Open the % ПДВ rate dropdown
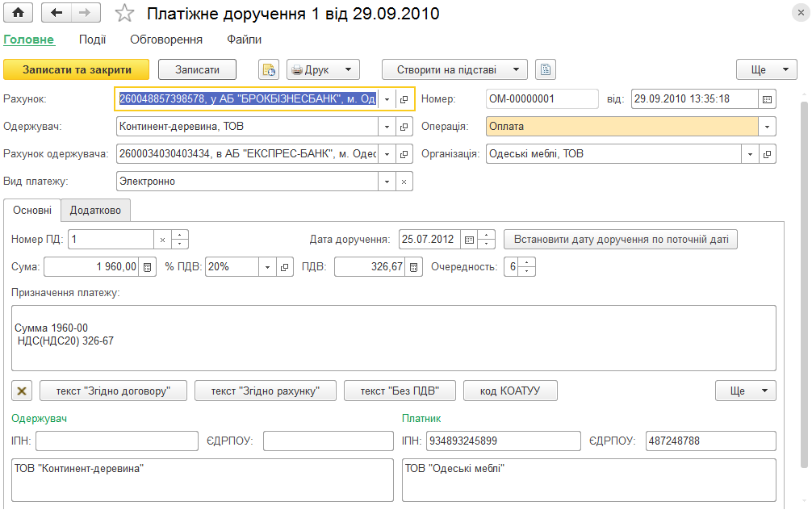Viewport: 812px width, 514px height. pyautogui.click(x=267, y=267)
